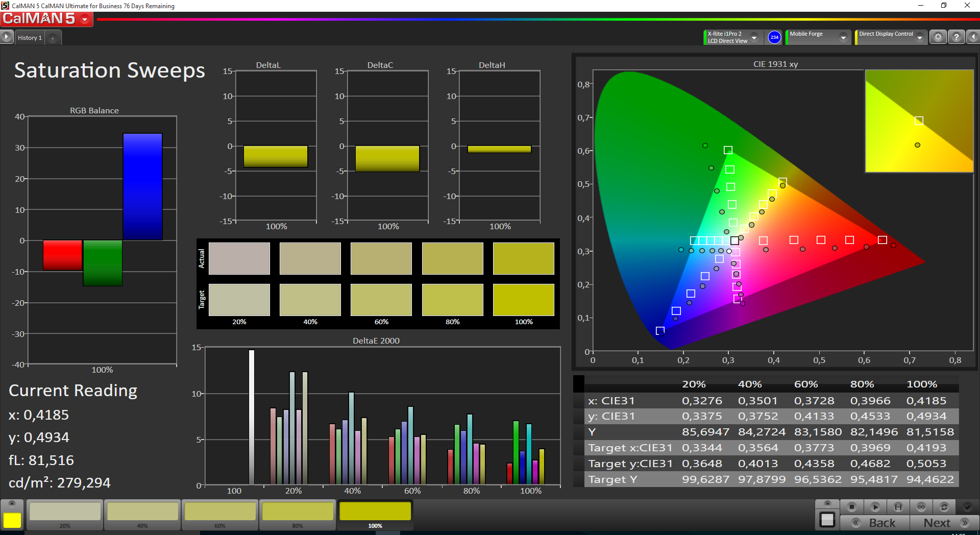Switch to the History 1 tab
The height and width of the screenshot is (535, 980).
coord(30,38)
